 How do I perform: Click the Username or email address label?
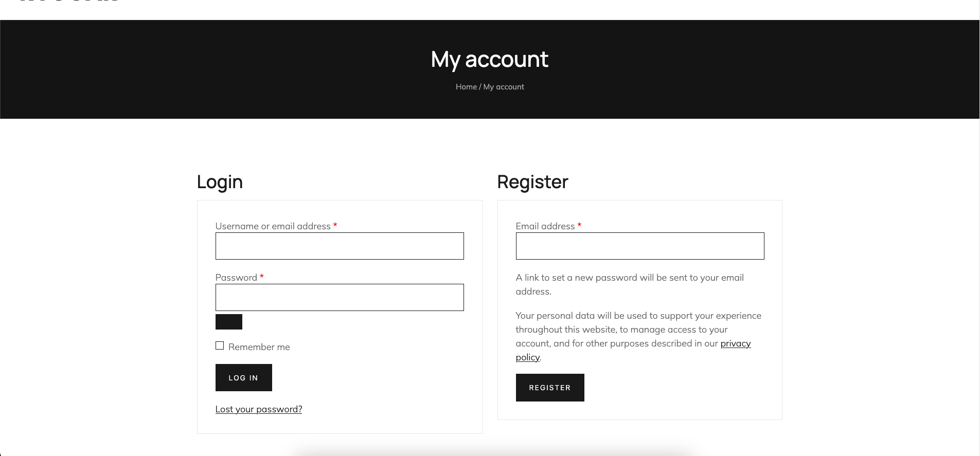273,226
